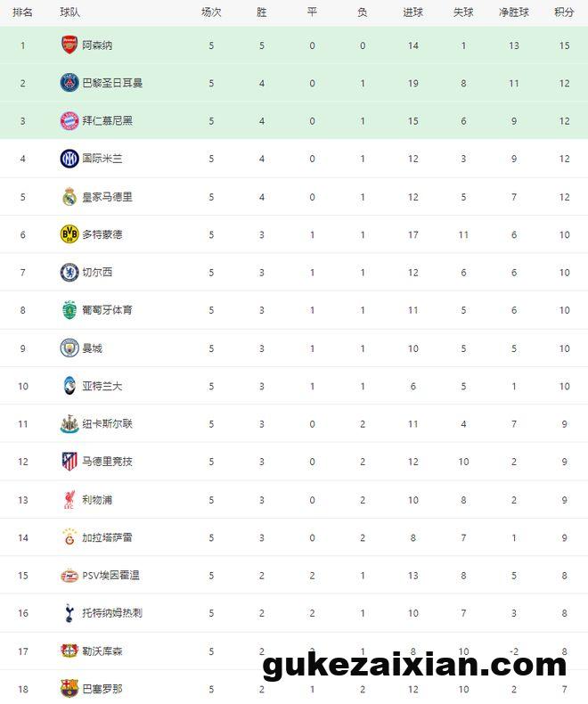The width and height of the screenshot is (588, 704).
Task: Click the Atalanta crest icon
Action: click(x=69, y=386)
